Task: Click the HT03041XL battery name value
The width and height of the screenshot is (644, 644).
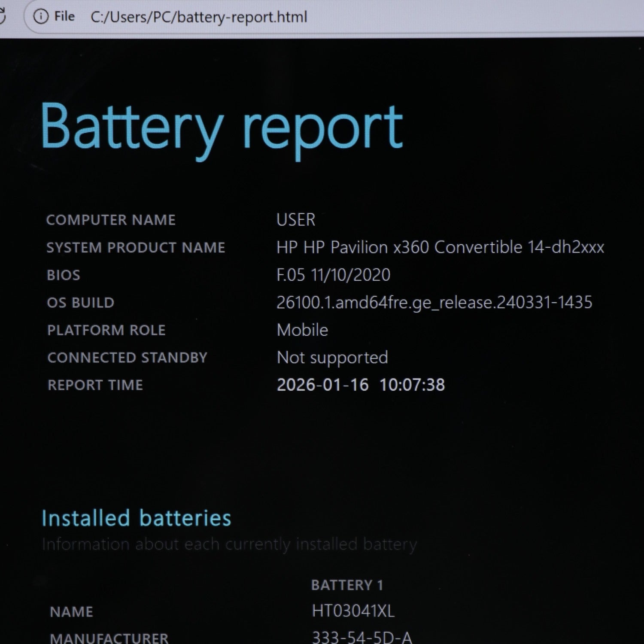Action: [x=353, y=611]
